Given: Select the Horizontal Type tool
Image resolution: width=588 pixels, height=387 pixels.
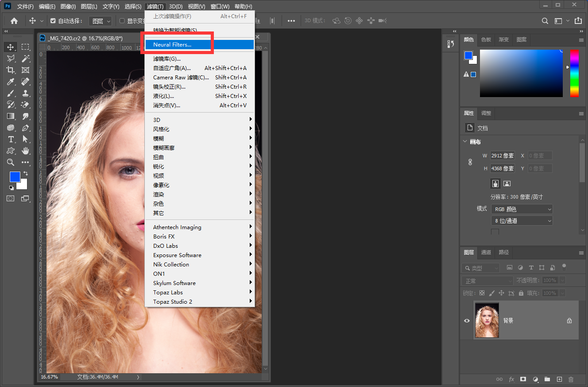Looking at the screenshot, I should coord(11,139).
